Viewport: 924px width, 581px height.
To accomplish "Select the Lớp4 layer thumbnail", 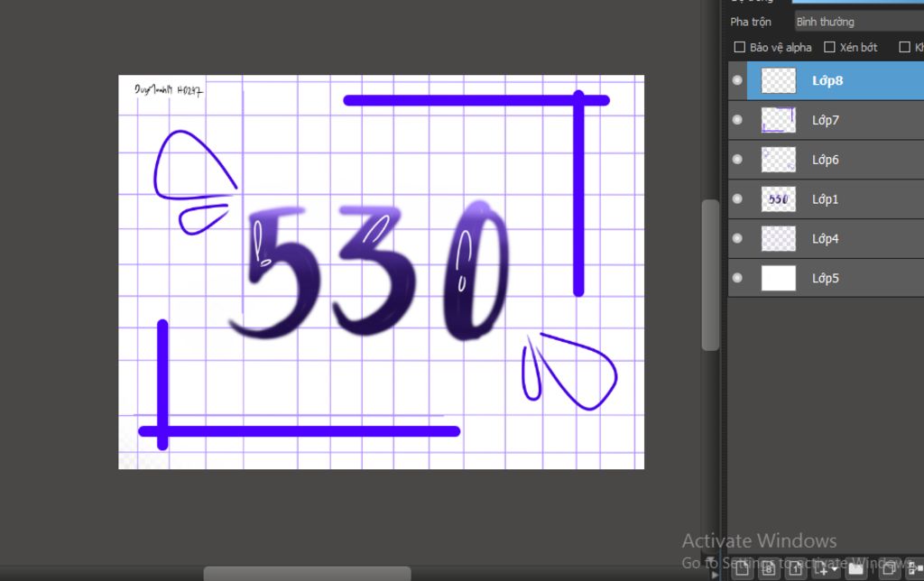I will (779, 239).
